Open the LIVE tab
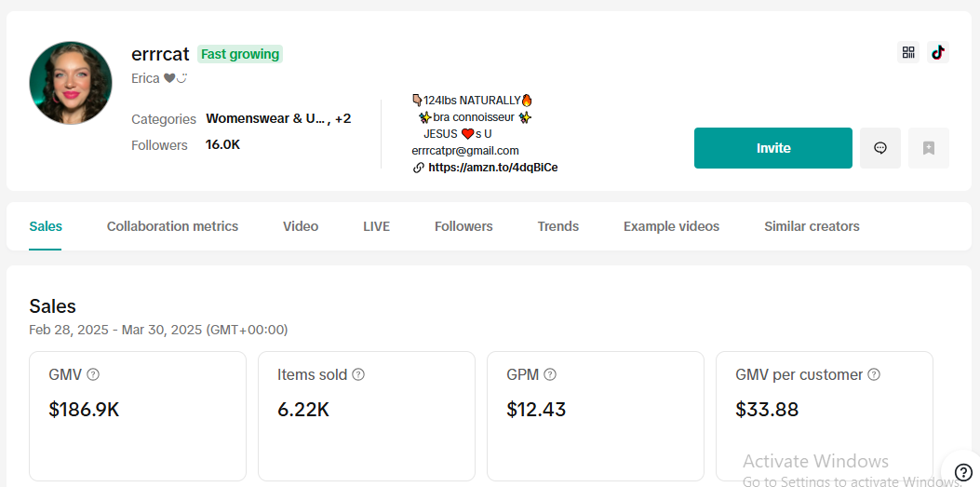This screenshot has width=980, height=487. pos(376,226)
